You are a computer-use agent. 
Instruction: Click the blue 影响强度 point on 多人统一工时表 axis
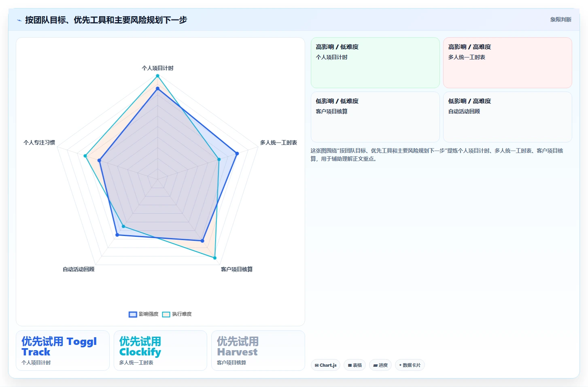pyautogui.click(x=237, y=153)
